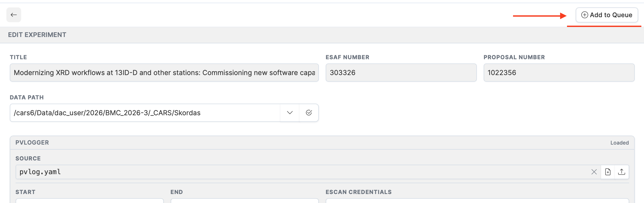Click the Loaded status text

pos(620,143)
